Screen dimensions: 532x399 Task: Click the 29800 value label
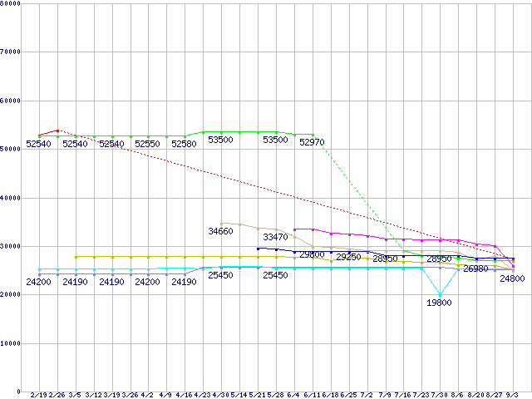(x=312, y=254)
